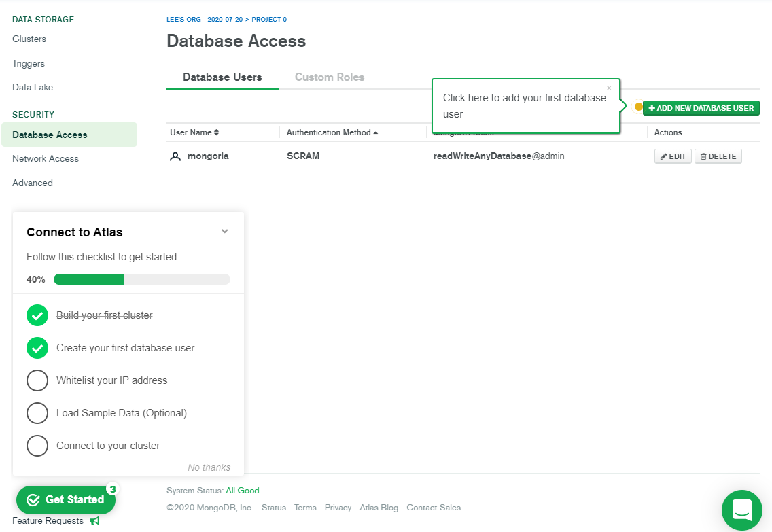Viewport: 772px width, 532px height.
Task: Close the add database user tooltip
Action: (609, 88)
